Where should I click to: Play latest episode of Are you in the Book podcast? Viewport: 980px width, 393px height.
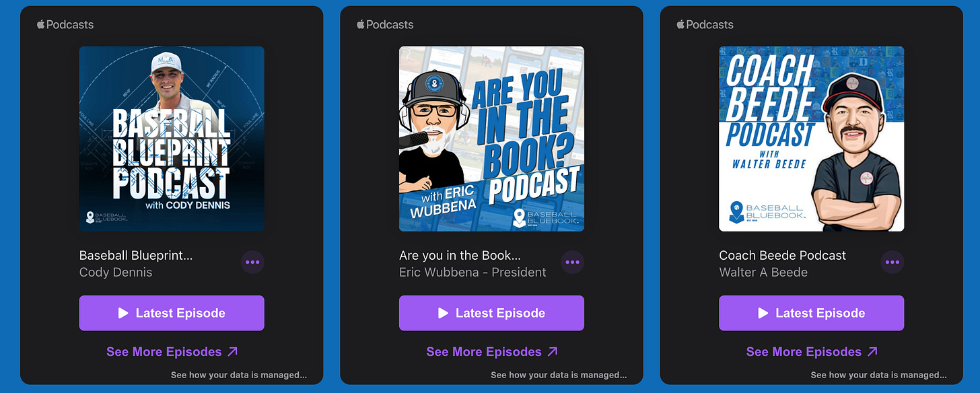491,313
